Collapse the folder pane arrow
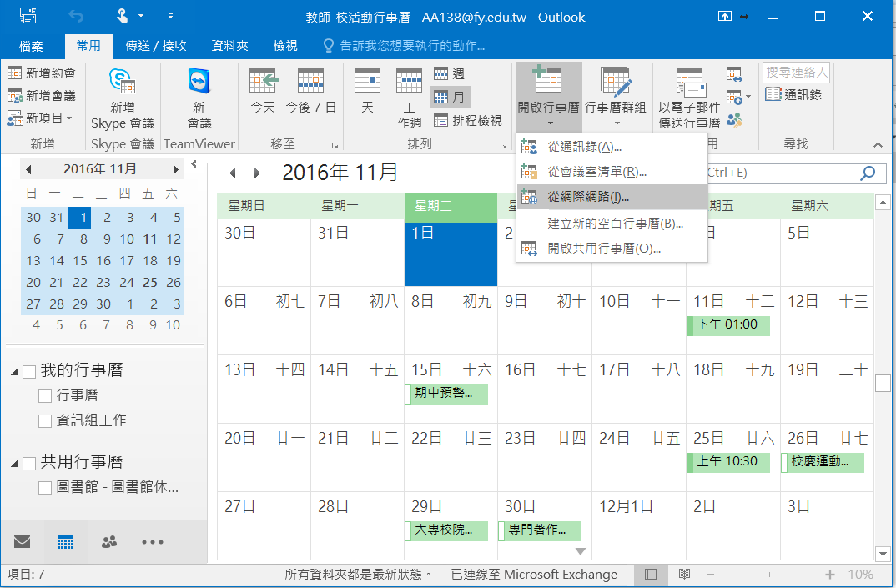The width and height of the screenshot is (896, 588). coord(194,164)
